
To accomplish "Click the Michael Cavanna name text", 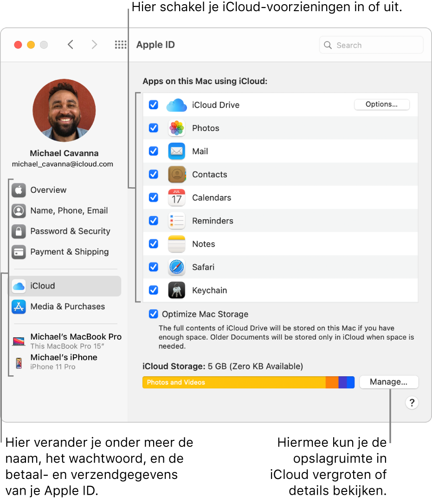I will [64, 153].
